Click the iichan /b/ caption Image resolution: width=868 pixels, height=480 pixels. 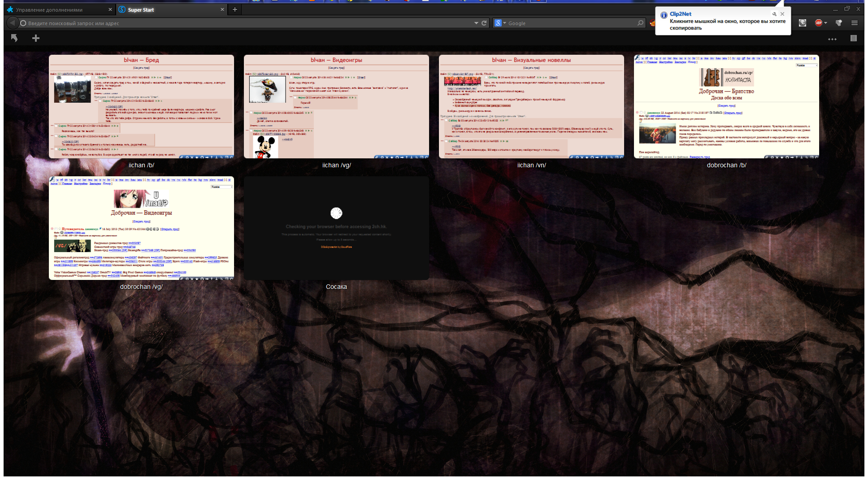point(141,165)
